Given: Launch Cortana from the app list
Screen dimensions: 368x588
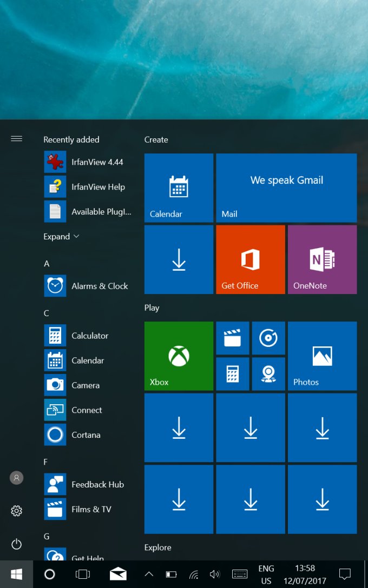Looking at the screenshot, I should coord(88,435).
